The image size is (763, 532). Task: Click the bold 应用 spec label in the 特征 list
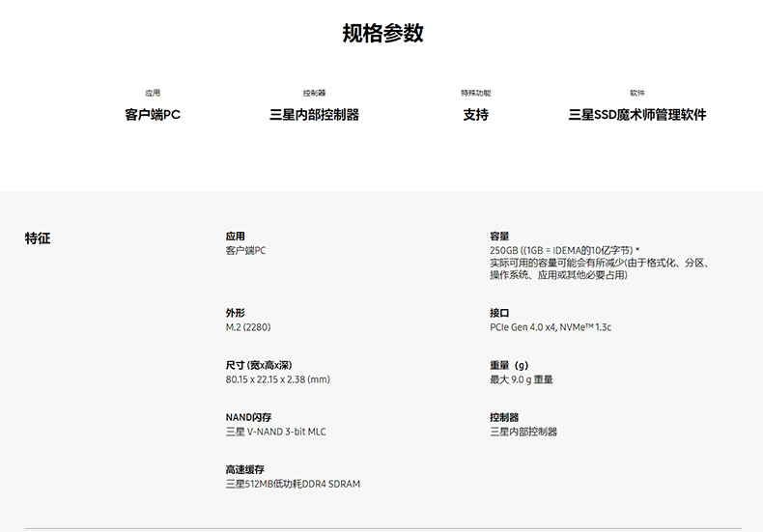click(x=235, y=237)
